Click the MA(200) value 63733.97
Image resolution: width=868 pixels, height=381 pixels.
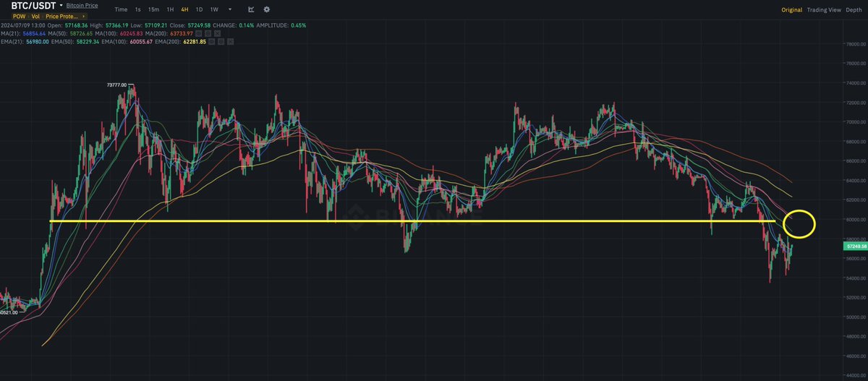point(181,33)
